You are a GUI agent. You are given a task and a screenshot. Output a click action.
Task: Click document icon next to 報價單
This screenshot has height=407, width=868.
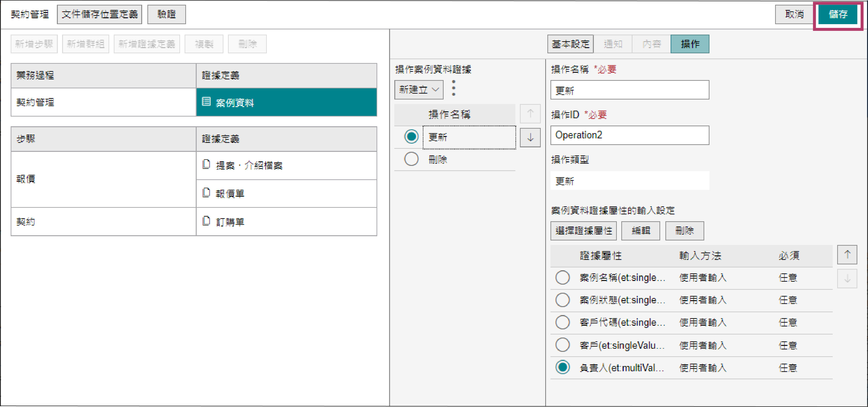tap(206, 193)
